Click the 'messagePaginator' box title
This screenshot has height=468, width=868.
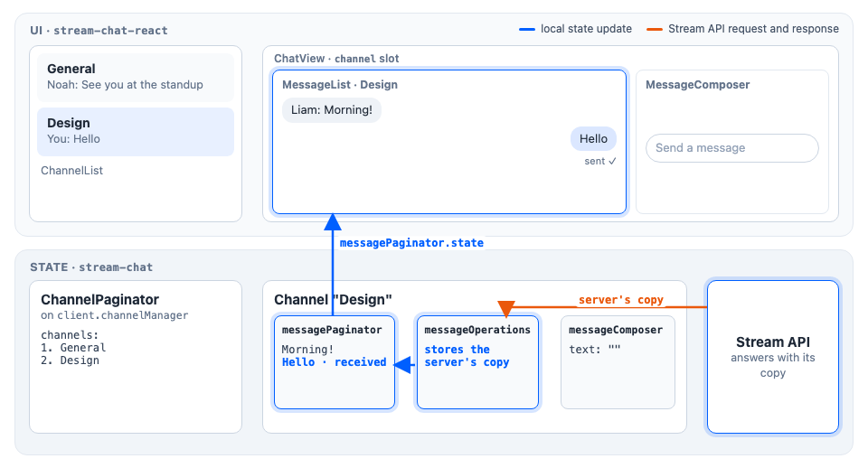332,330
